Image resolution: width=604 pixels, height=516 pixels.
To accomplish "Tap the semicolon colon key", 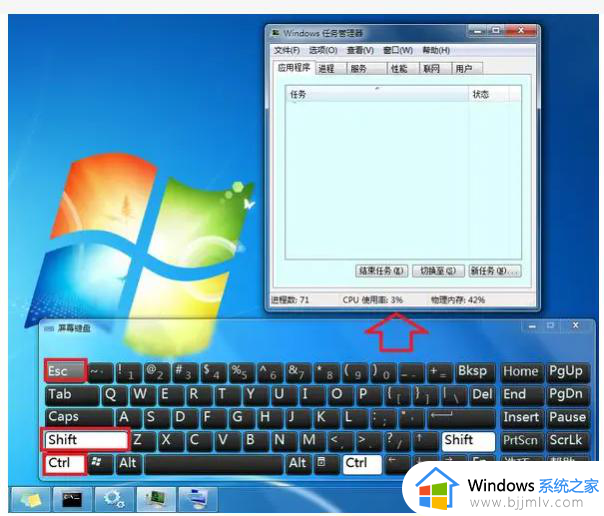I will (383, 417).
